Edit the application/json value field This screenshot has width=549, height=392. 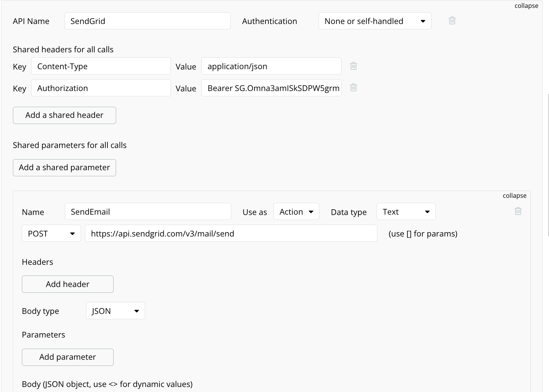pos(271,66)
